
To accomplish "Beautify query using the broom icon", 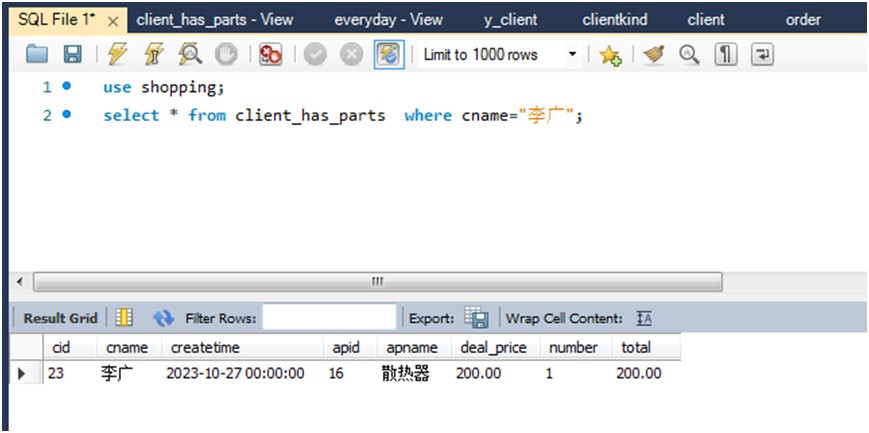I will click(x=653, y=54).
